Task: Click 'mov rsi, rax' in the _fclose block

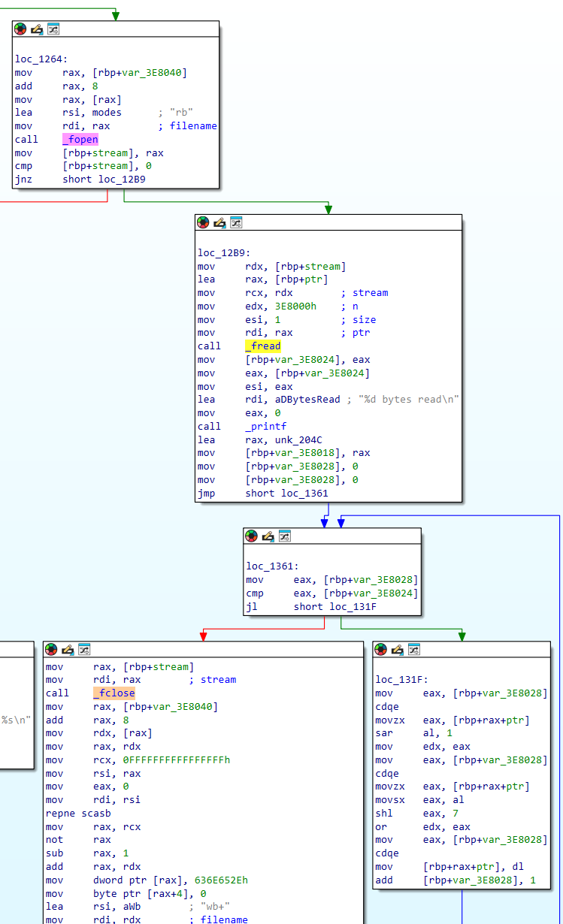Action: [93, 773]
